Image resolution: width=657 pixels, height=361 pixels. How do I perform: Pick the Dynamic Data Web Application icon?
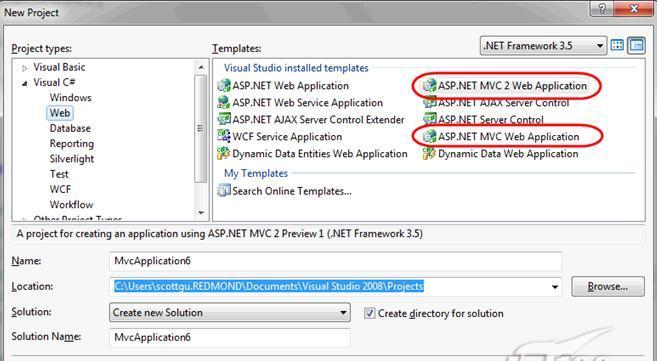429,154
